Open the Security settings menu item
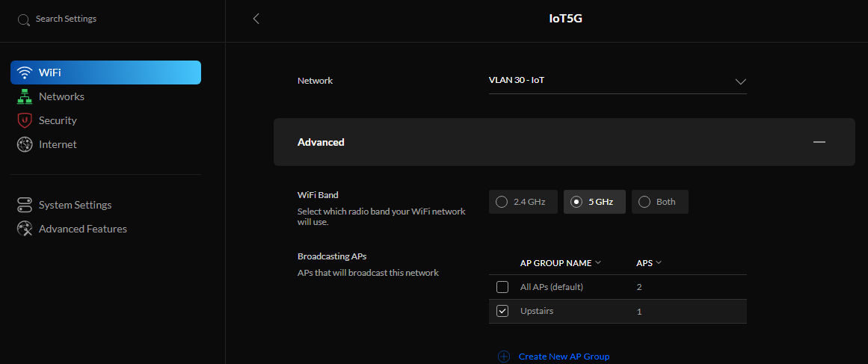868x364 pixels. click(x=58, y=120)
